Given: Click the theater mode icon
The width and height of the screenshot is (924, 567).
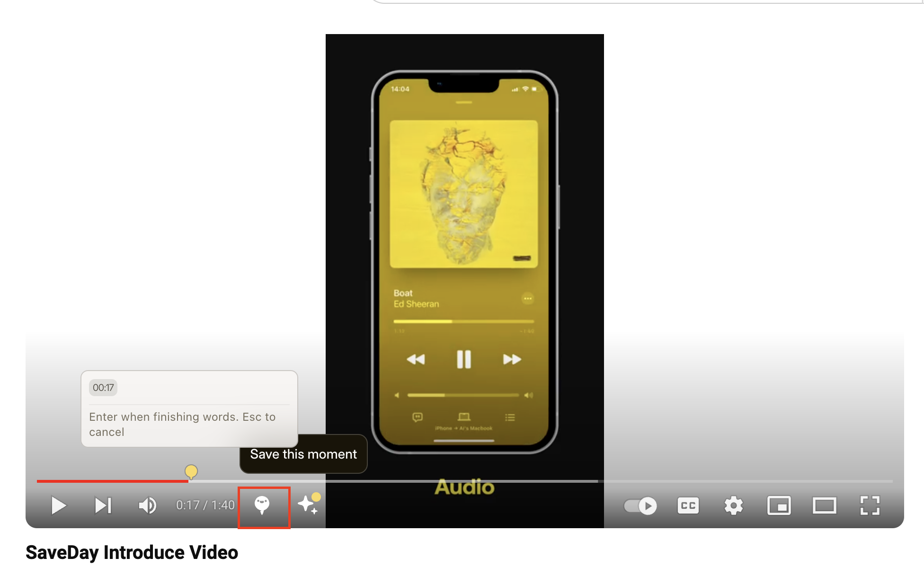Looking at the screenshot, I should coord(824,505).
